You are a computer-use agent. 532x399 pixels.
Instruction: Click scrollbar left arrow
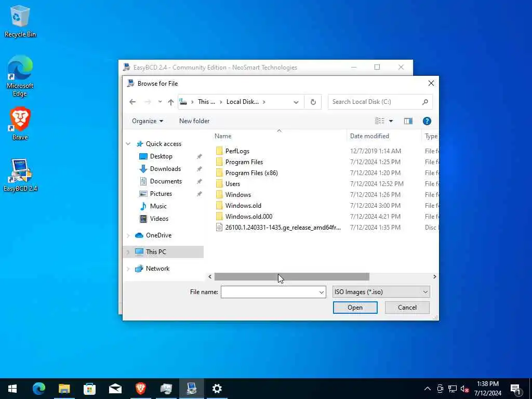pyautogui.click(x=210, y=277)
